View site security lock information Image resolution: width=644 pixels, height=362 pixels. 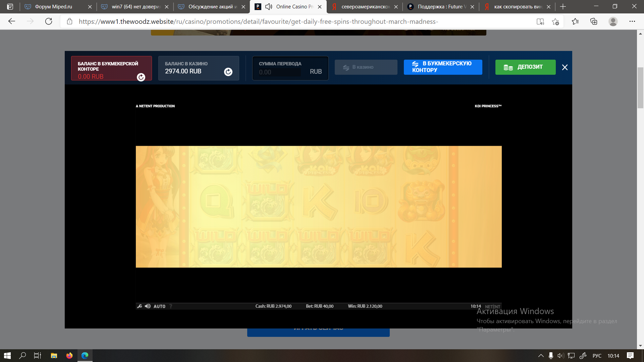69,21
